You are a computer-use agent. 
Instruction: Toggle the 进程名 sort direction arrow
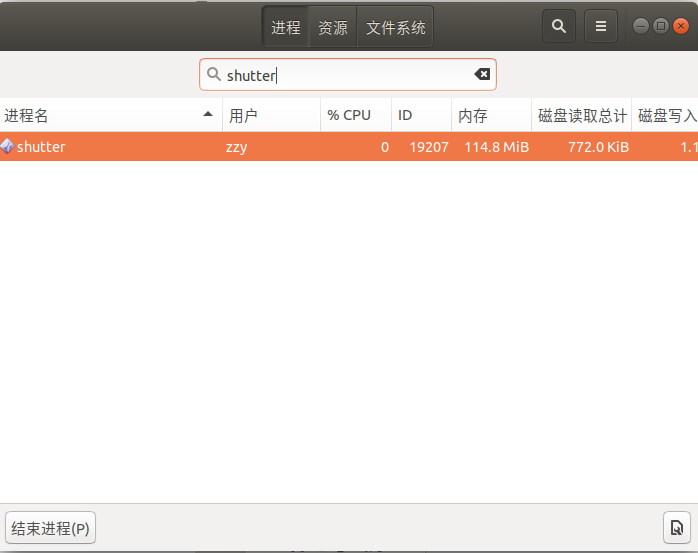point(208,114)
